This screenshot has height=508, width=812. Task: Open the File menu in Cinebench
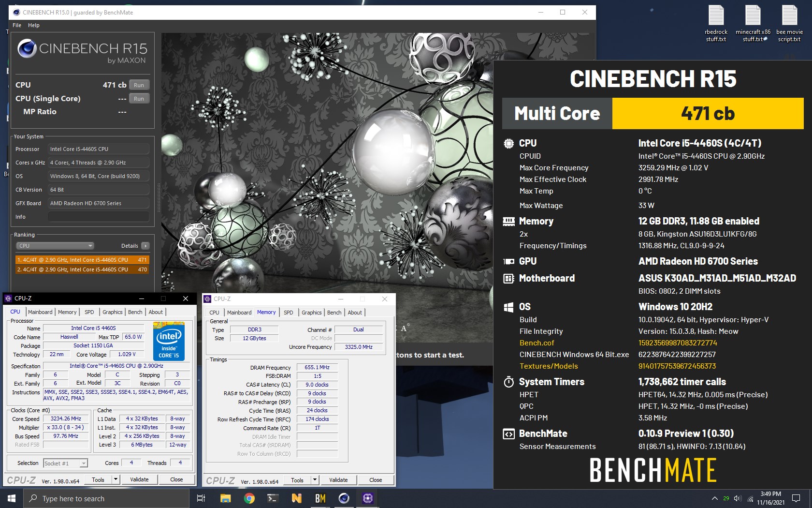coord(17,25)
